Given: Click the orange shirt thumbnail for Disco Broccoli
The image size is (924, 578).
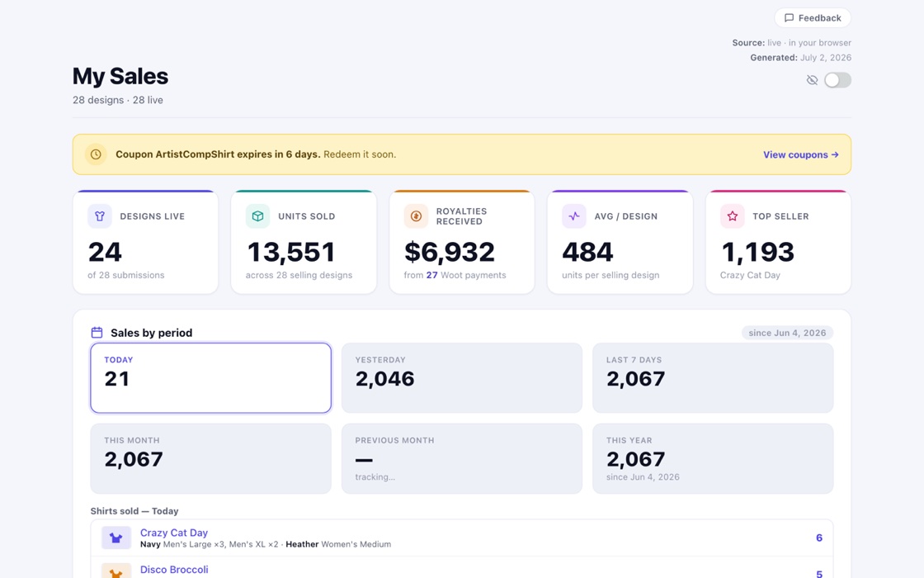Looking at the screenshot, I should tap(116, 571).
